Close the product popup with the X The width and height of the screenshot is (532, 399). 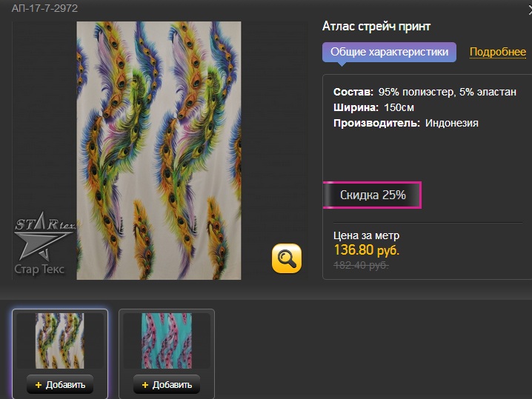(x=530, y=10)
